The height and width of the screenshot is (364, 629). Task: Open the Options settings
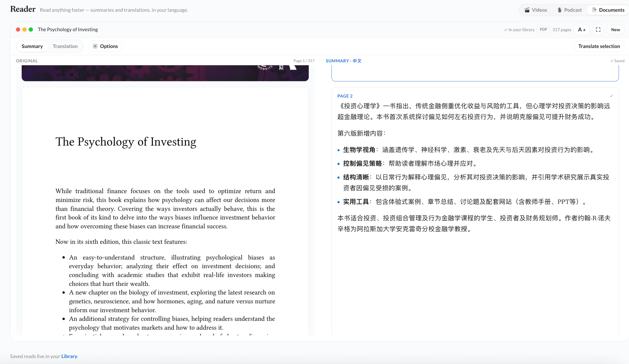(105, 46)
